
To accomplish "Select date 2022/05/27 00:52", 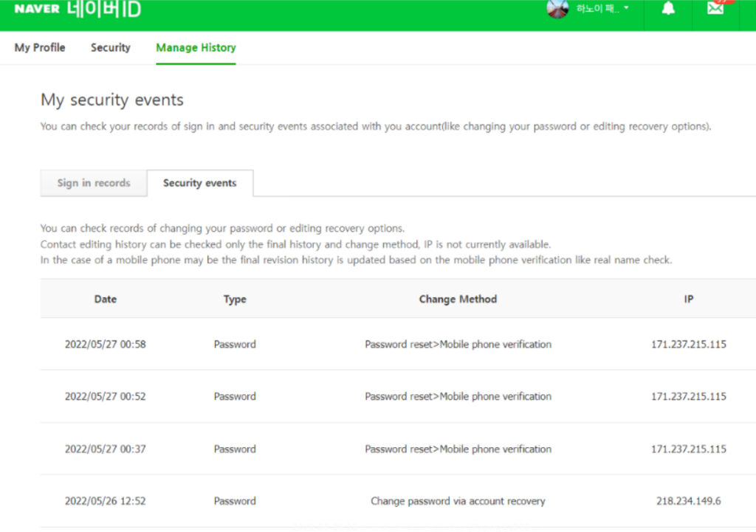I will [x=105, y=396].
